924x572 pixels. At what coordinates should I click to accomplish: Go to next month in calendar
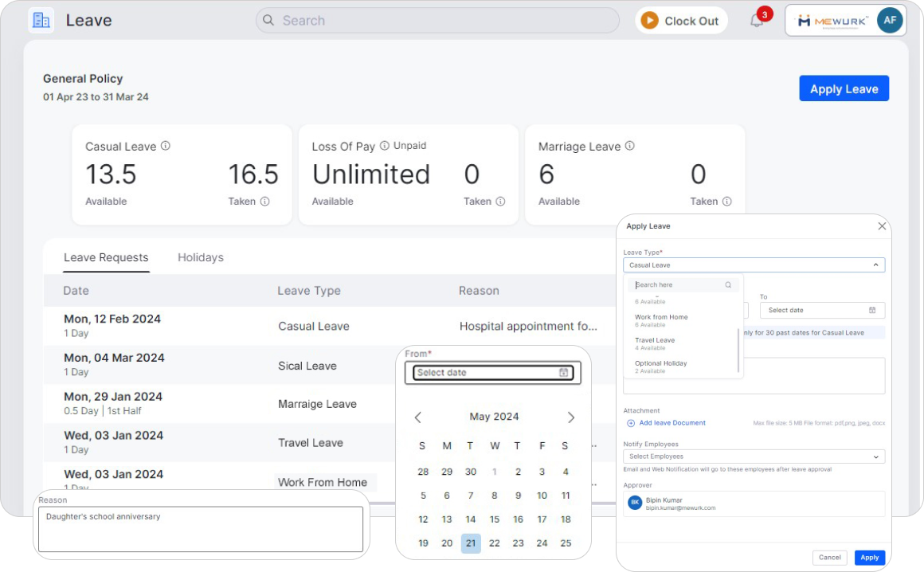click(570, 417)
